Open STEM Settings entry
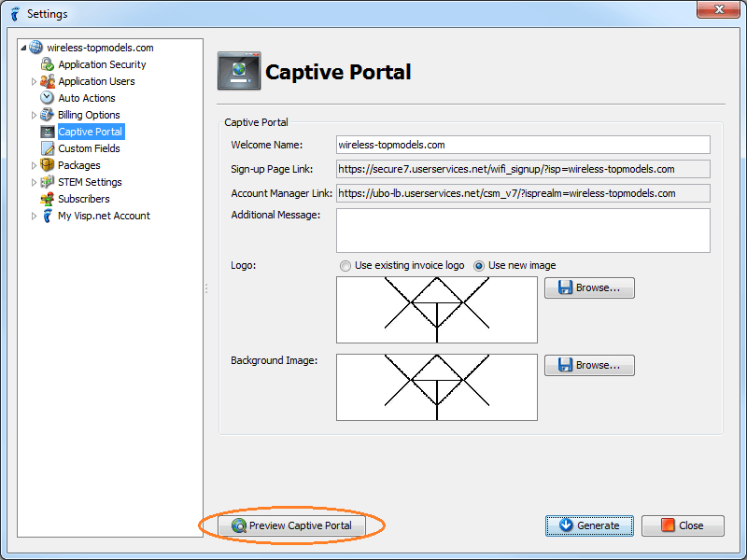The width and height of the screenshot is (747, 560). [90, 182]
